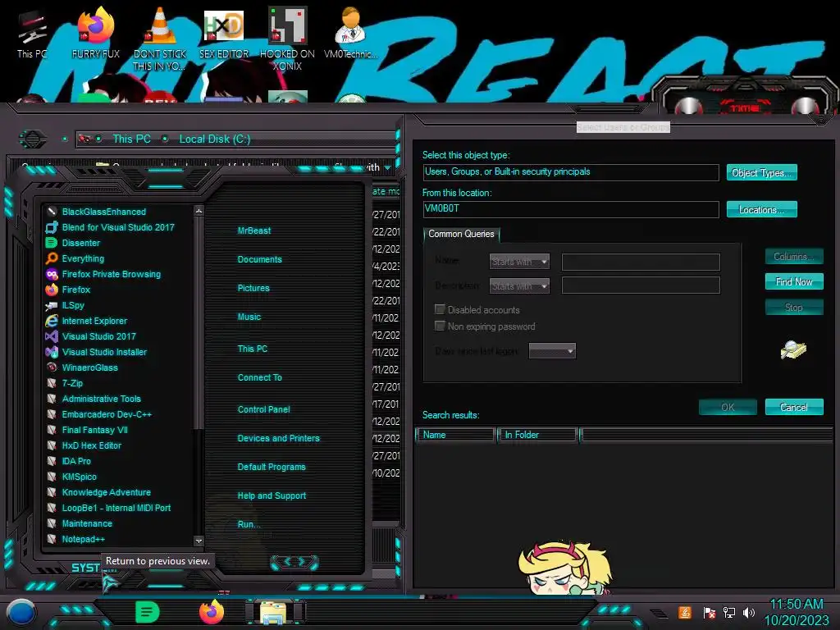Tick the Non expiring password checkbox

[x=440, y=326]
